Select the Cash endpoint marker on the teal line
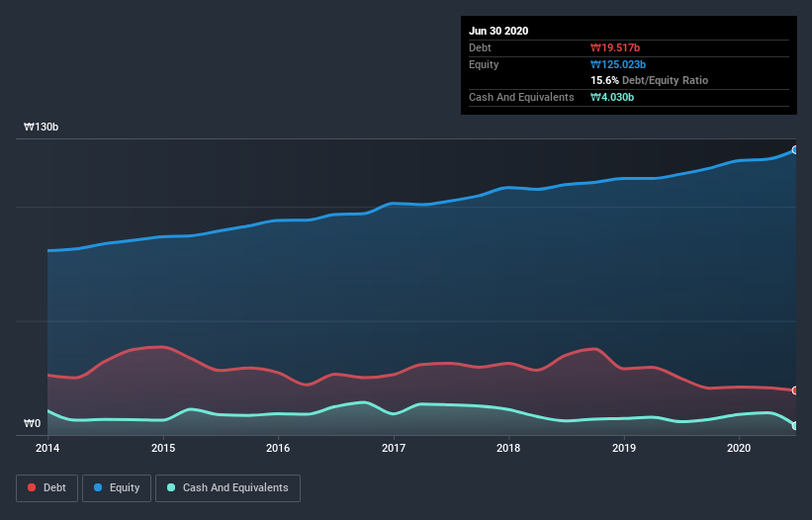Screen dimensions: 812x520 (x=795, y=425)
